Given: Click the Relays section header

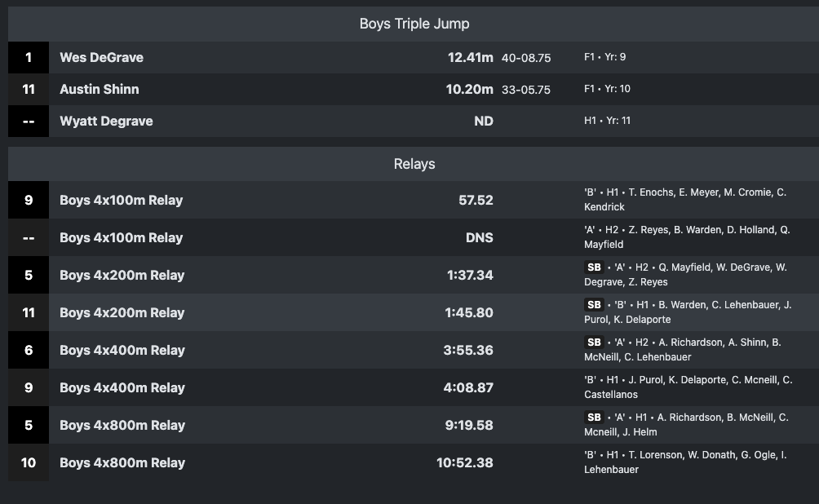Looking at the screenshot, I should pyautogui.click(x=414, y=164).
